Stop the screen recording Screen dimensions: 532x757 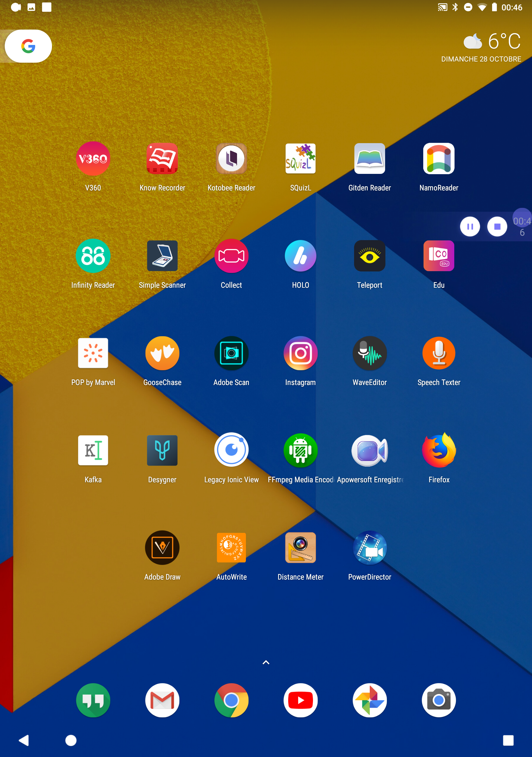pyautogui.click(x=497, y=227)
